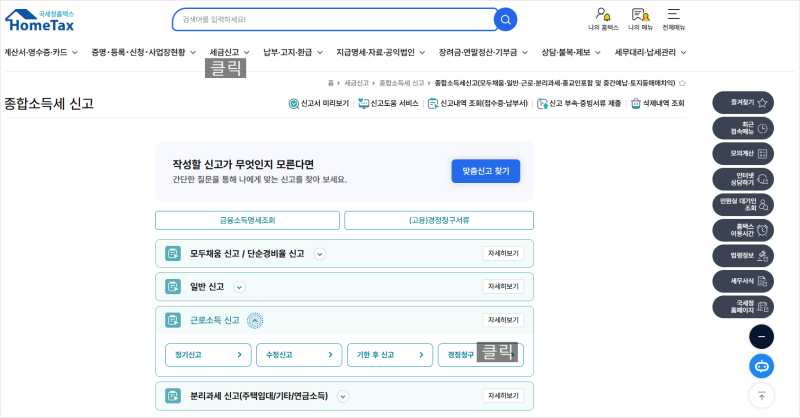Open 나의 홈택스 user icon

(603, 19)
